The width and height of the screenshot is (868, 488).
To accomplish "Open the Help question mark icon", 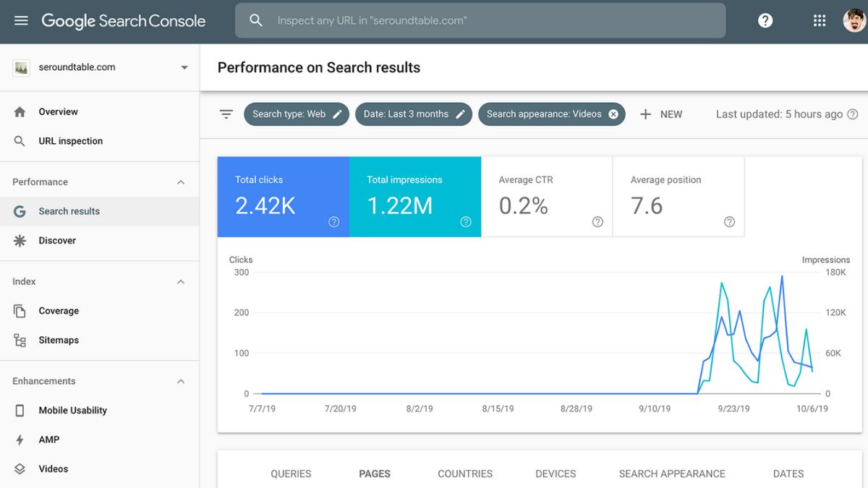I will [765, 21].
